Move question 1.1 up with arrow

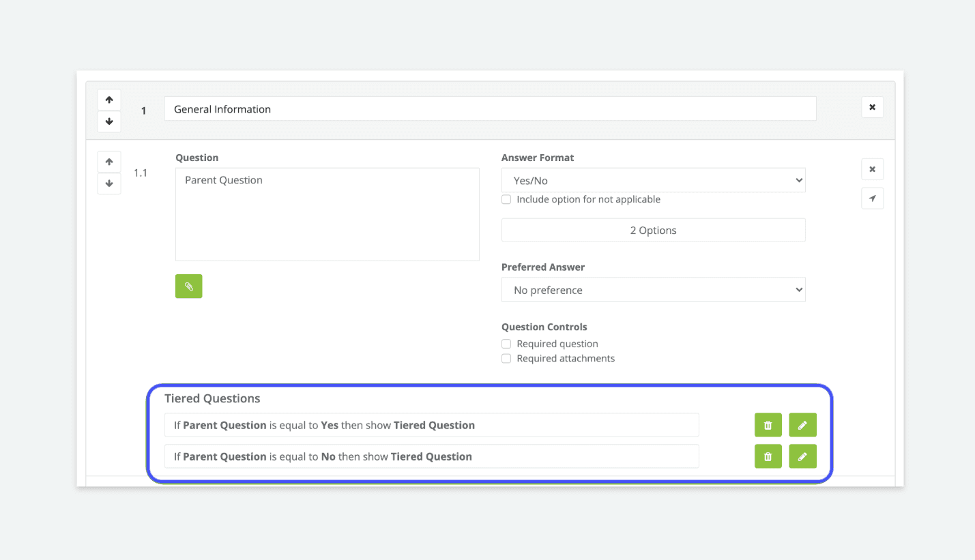click(x=109, y=162)
